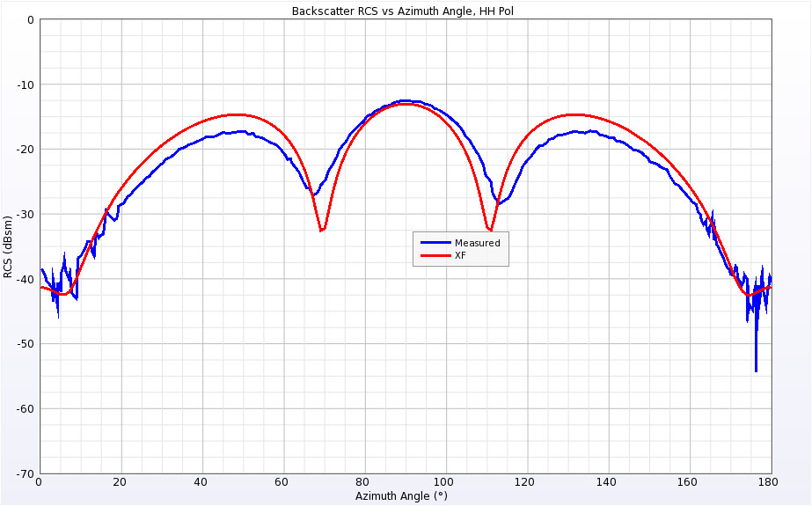812x506 pixels.
Task: Click the x-axis tick label '140'
Action: click(606, 482)
